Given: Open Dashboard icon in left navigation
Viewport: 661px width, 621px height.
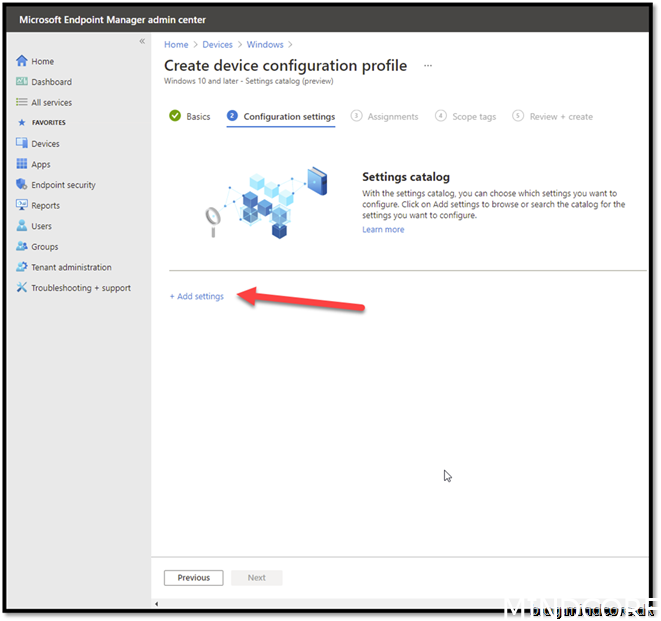Looking at the screenshot, I should (x=22, y=82).
